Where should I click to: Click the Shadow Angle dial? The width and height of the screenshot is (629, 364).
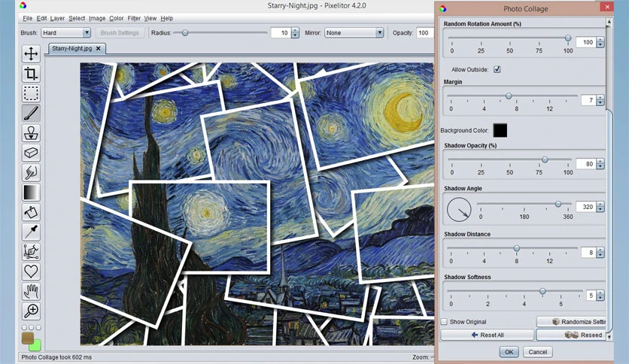(459, 209)
